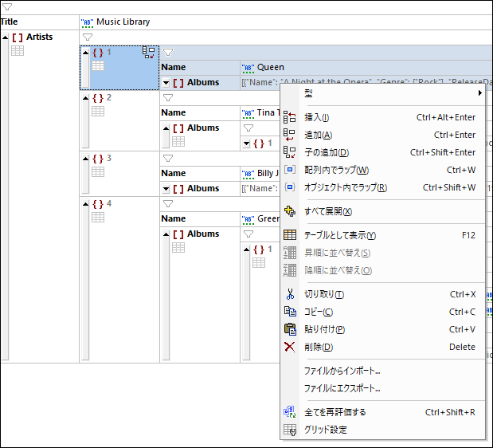Click the Music Library title value cell
Image resolution: width=493 pixels, height=448 pixels.
tap(123, 22)
